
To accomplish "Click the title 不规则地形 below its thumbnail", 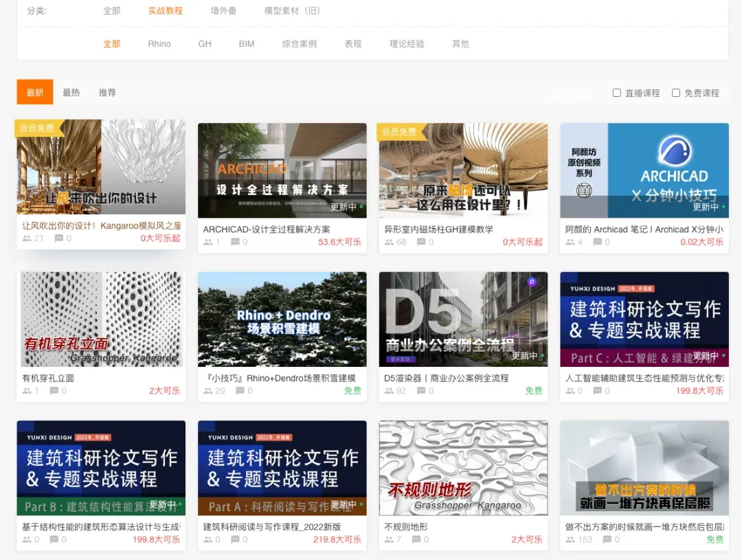I will [405, 526].
